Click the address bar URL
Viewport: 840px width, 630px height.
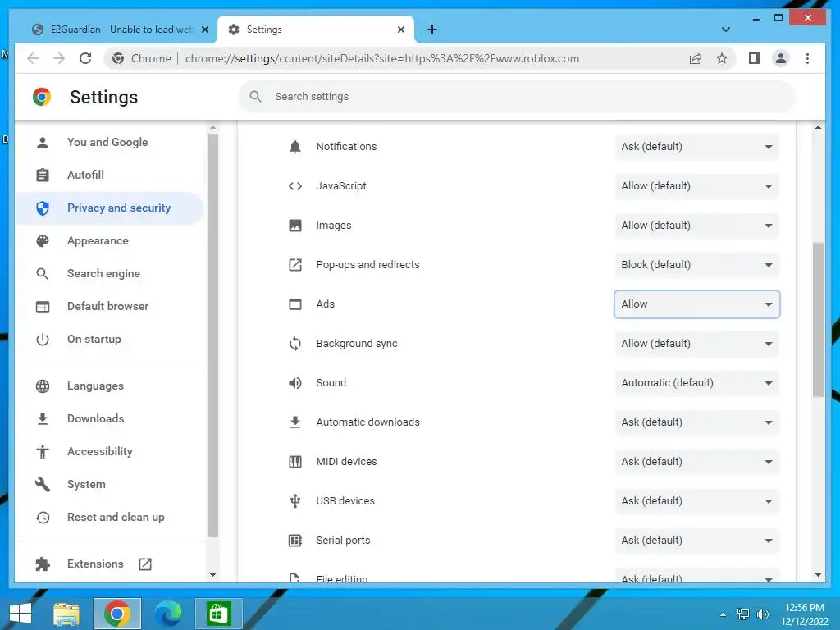pos(382,58)
